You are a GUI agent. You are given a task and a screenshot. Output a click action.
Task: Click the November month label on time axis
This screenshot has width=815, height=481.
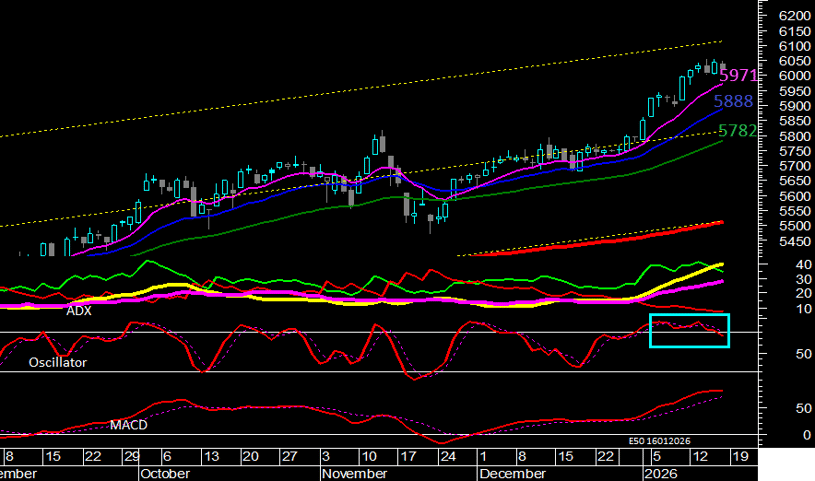click(x=354, y=472)
